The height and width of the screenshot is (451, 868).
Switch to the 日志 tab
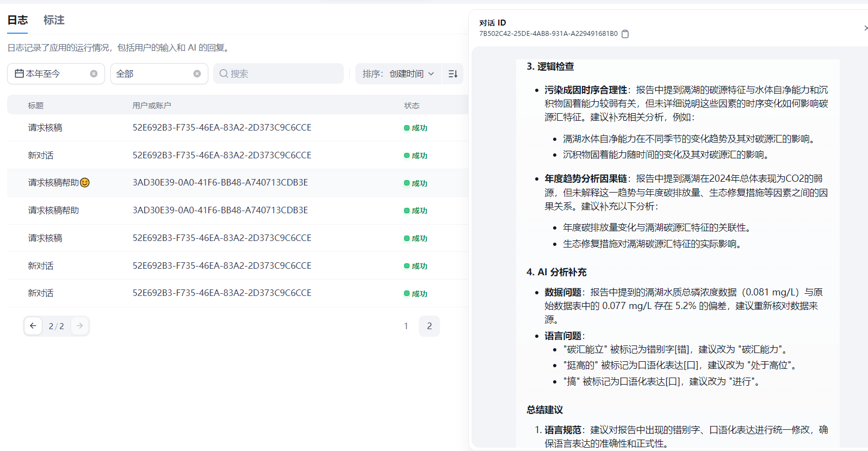pos(17,20)
